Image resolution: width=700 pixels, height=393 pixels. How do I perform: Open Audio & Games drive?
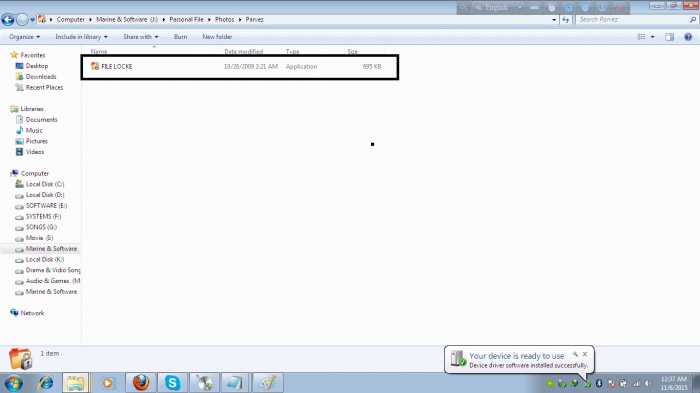point(53,281)
